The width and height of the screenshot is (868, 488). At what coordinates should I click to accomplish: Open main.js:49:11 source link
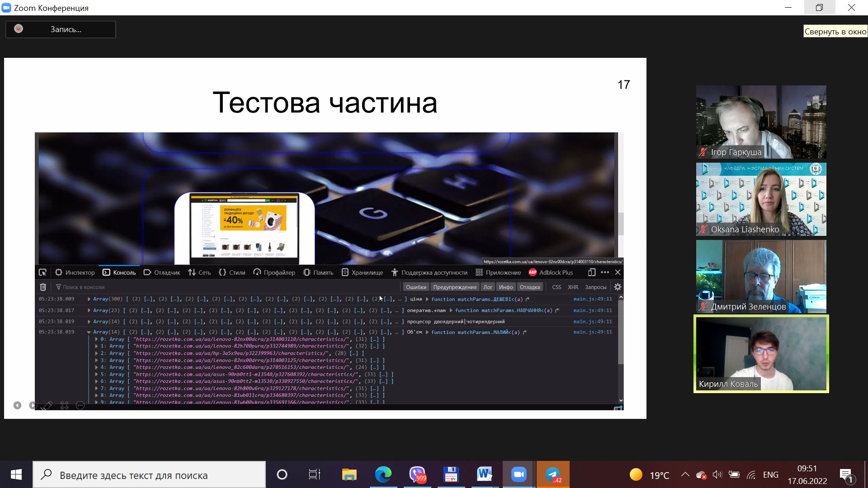point(592,299)
